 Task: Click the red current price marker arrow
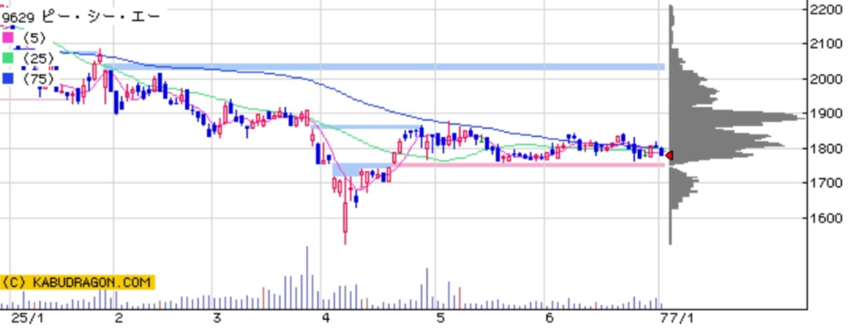[x=668, y=155]
